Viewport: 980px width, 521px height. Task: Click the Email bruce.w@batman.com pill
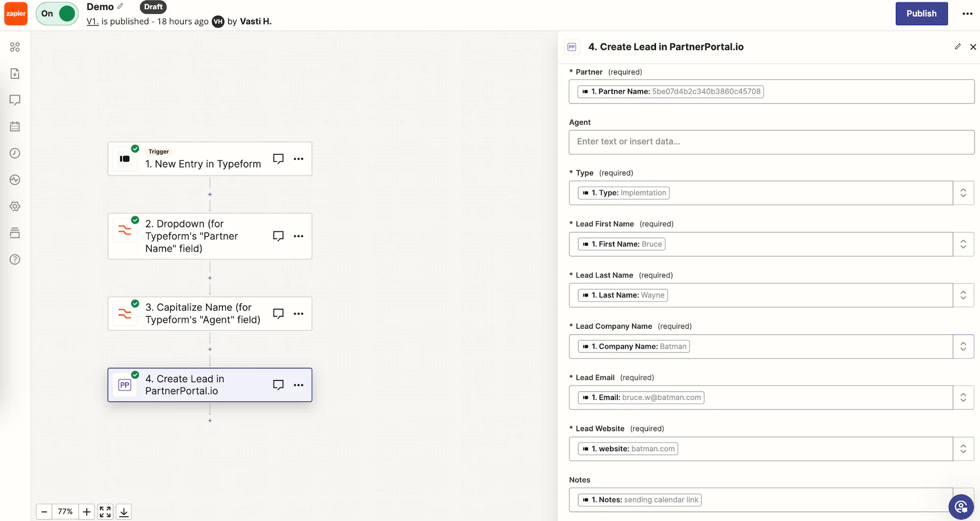[x=641, y=397]
